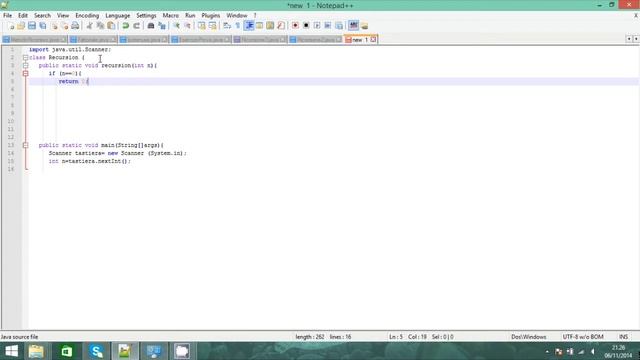Open the Macro menu

click(x=171, y=16)
